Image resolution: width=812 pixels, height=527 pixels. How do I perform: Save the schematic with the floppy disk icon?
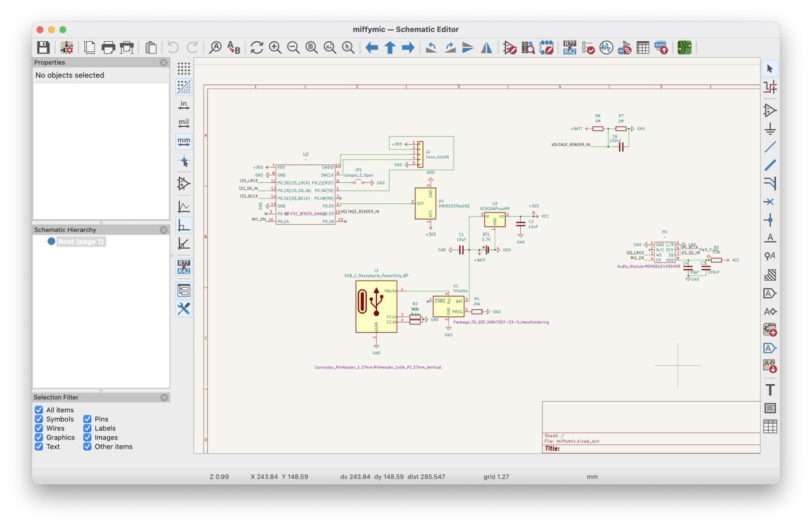43,48
